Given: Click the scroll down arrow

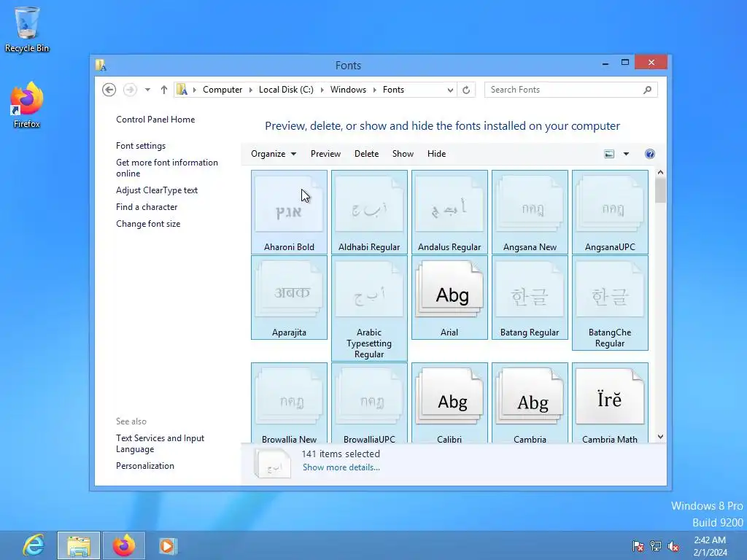Looking at the screenshot, I should pyautogui.click(x=660, y=437).
